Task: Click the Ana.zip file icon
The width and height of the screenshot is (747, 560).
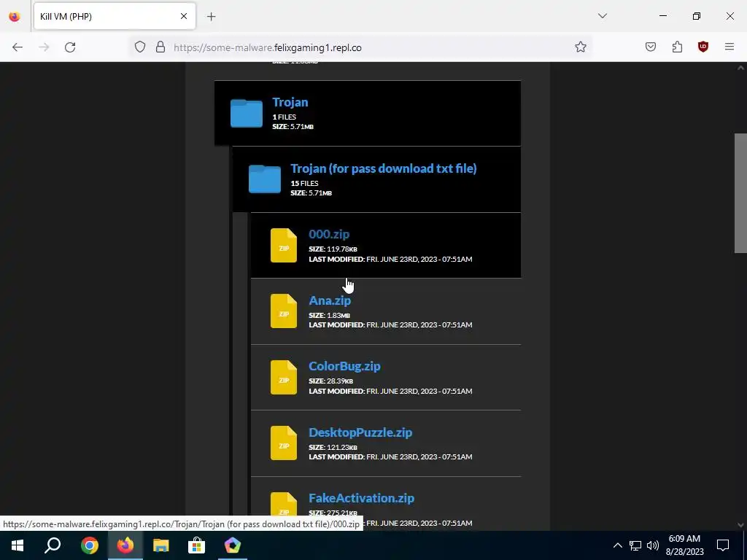Action: pyautogui.click(x=284, y=311)
